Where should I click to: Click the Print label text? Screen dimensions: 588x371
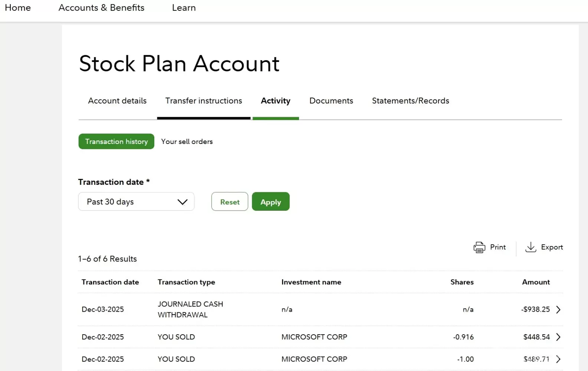click(497, 247)
